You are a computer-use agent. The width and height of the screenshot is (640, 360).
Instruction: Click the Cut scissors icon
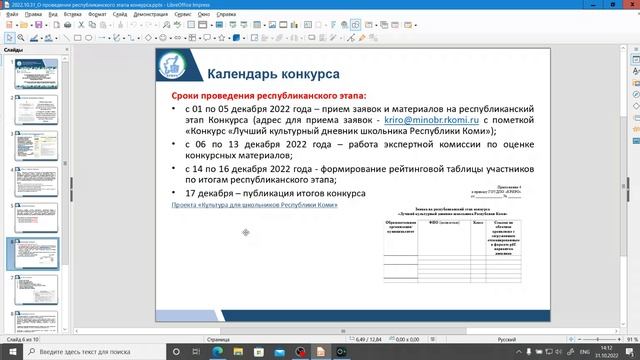[x=81, y=25]
